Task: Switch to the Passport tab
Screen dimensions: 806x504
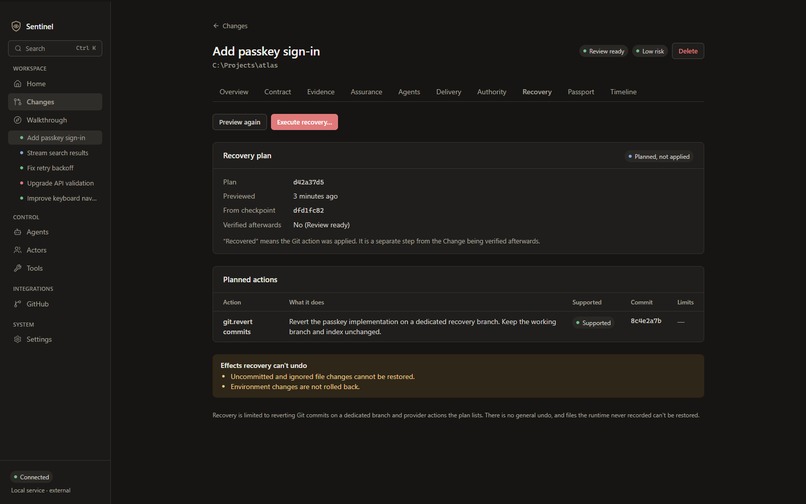Action: click(x=581, y=92)
